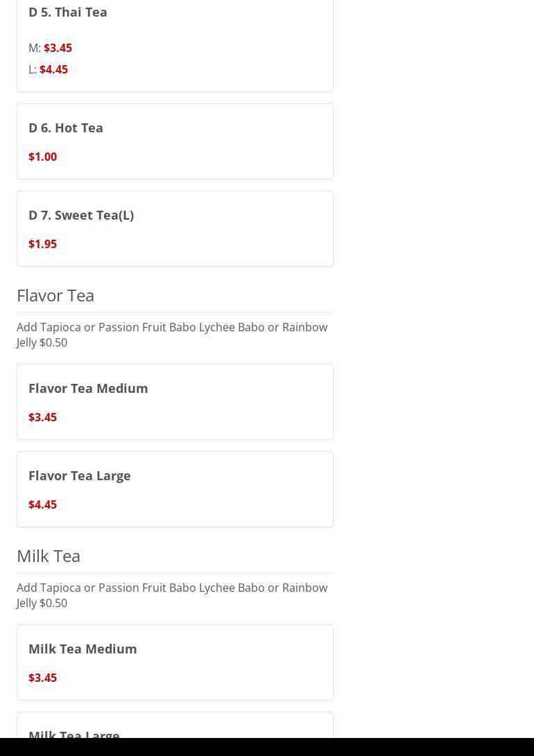Screen dimensions: 534x756
Task: Select the Flavor Tea Large item
Action: (80, 475)
